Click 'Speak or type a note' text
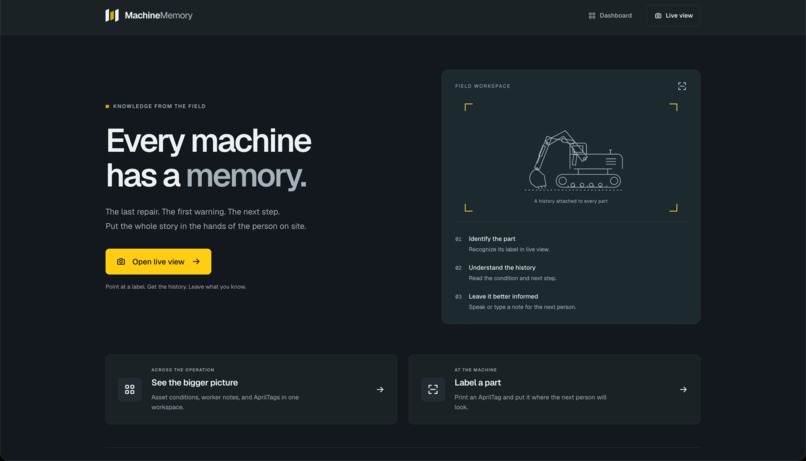 pyautogui.click(x=522, y=307)
